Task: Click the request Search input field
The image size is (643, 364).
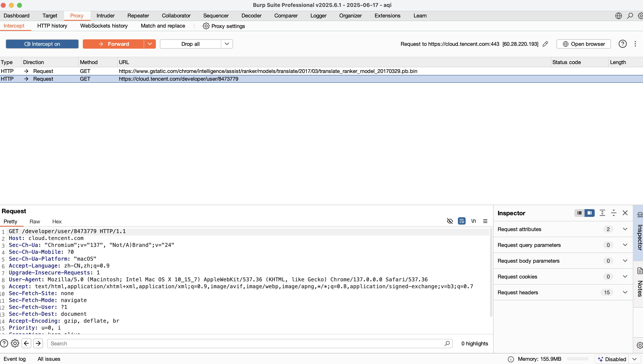Action: click(x=245, y=344)
